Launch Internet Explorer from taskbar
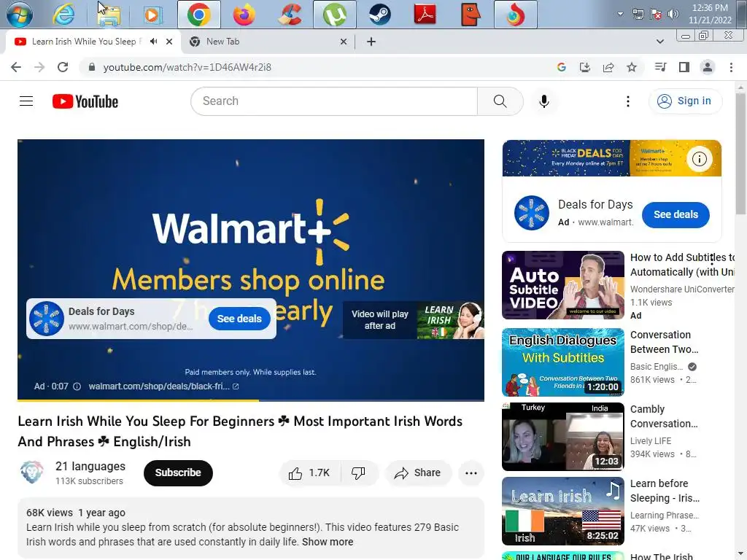 point(63,15)
